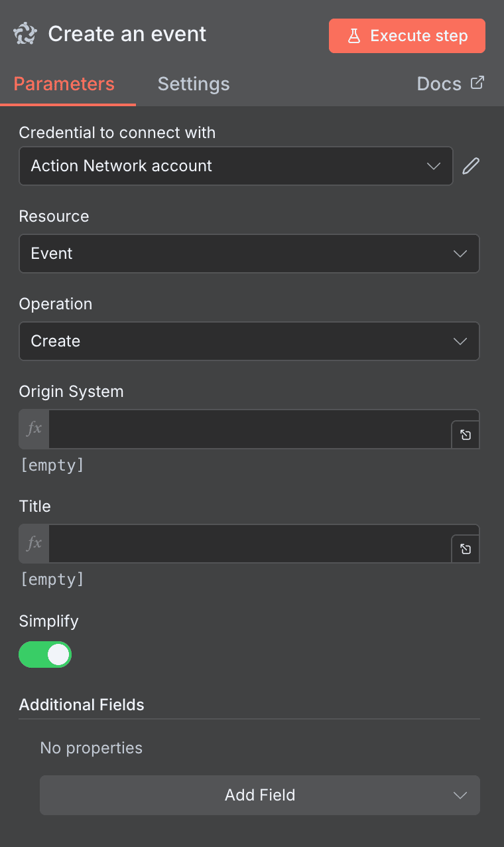This screenshot has height=847, width=504.
Task: Switch to the Settings tab
Action: pos(193,84)
